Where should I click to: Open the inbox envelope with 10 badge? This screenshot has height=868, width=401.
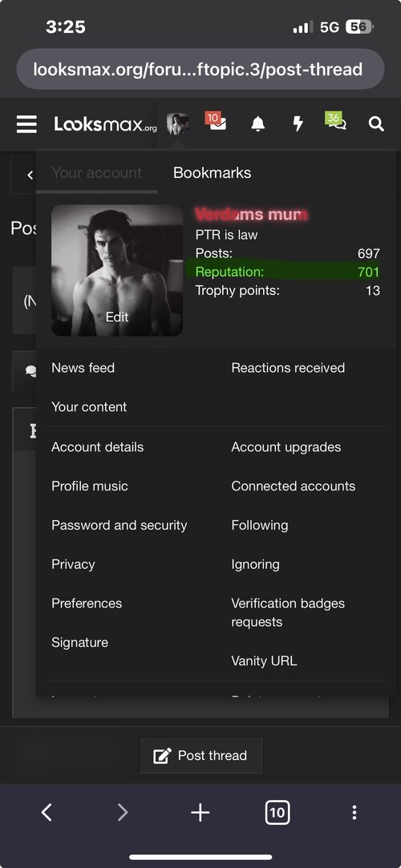[x=216, y=122]
